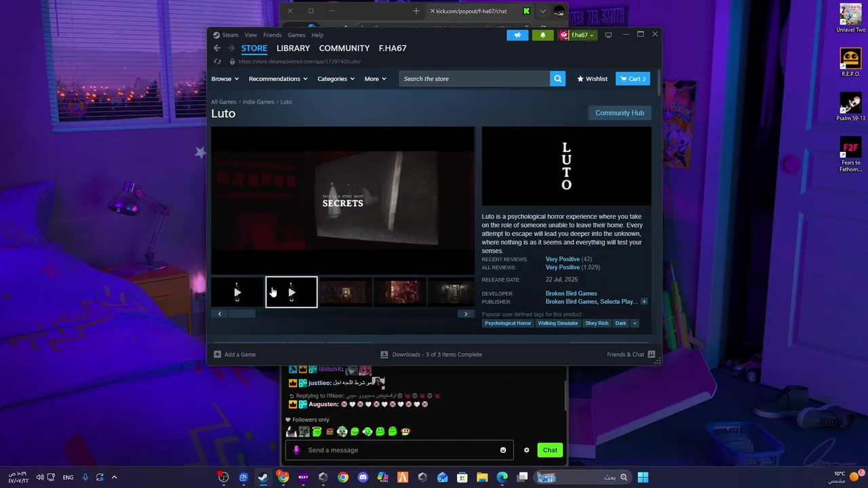Screen dimensions: 868x488
Task: Select the first trailer video thumbnail
Action: pos(237,292)
